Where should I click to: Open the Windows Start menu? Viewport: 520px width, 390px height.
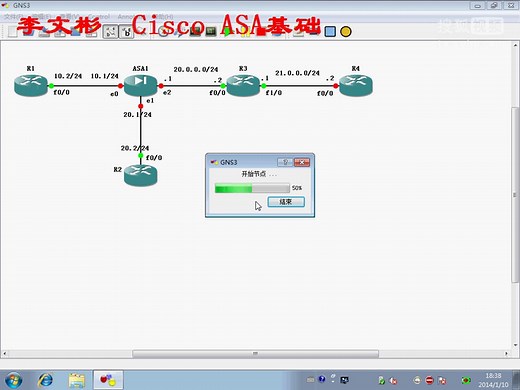coord(14,380)
